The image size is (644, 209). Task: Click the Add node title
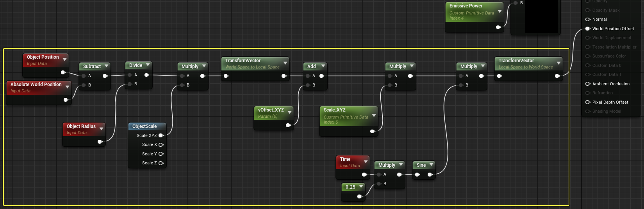312,67
